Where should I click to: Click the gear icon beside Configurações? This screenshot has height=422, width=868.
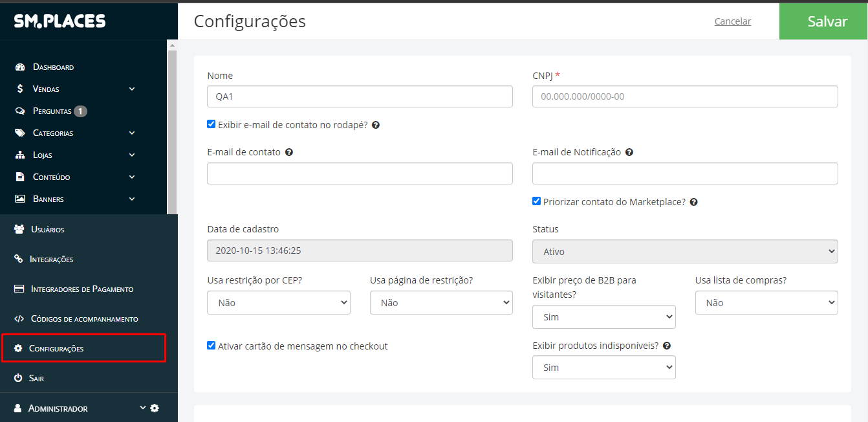point(18,348)
